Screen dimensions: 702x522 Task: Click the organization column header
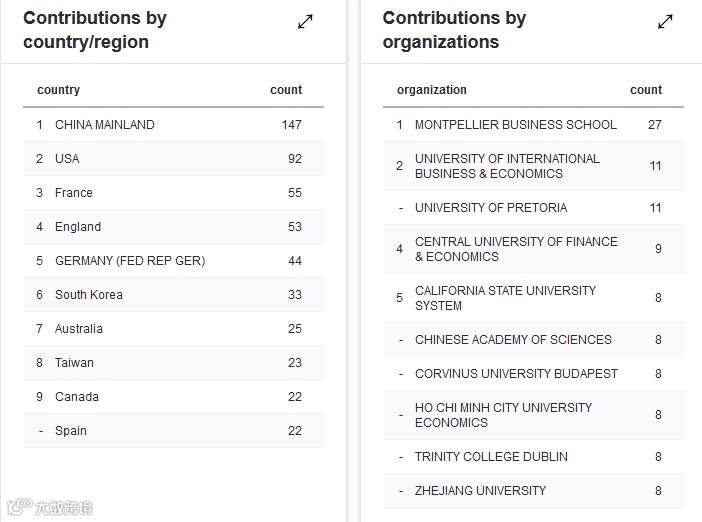(x=431, y=90)
